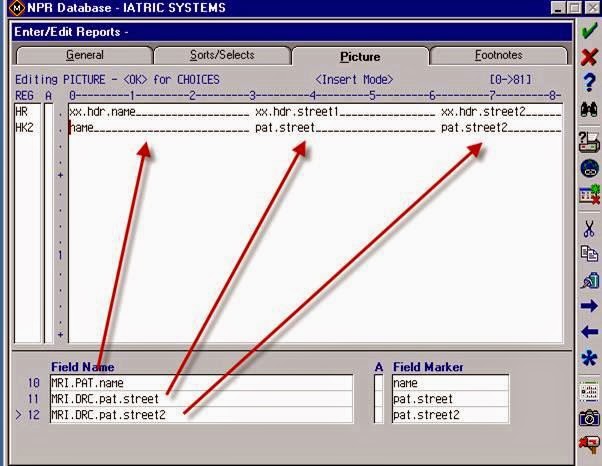Click the 'pat.street' Field Marker cell
This screenshot has width=602, height=466.
(x=450, y=399)
